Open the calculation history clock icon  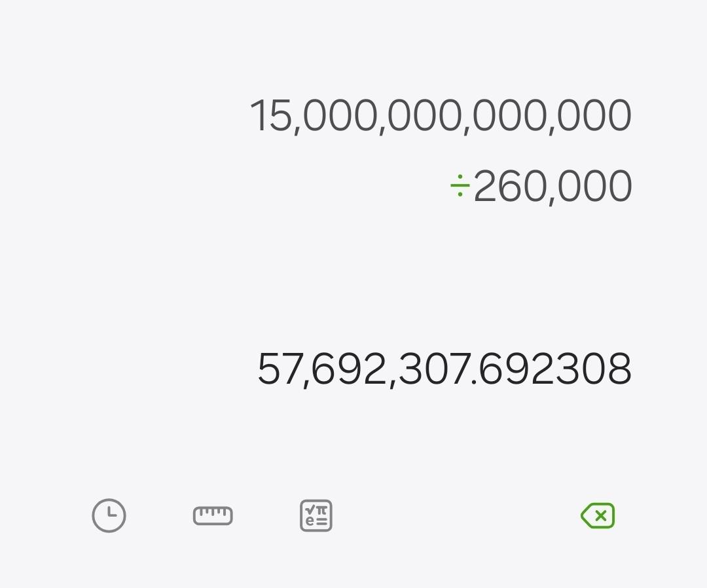pos(109,516)
